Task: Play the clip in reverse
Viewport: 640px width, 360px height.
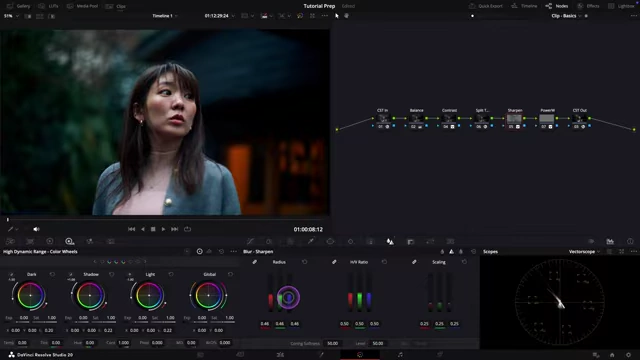Action: [x=142, y=229]
